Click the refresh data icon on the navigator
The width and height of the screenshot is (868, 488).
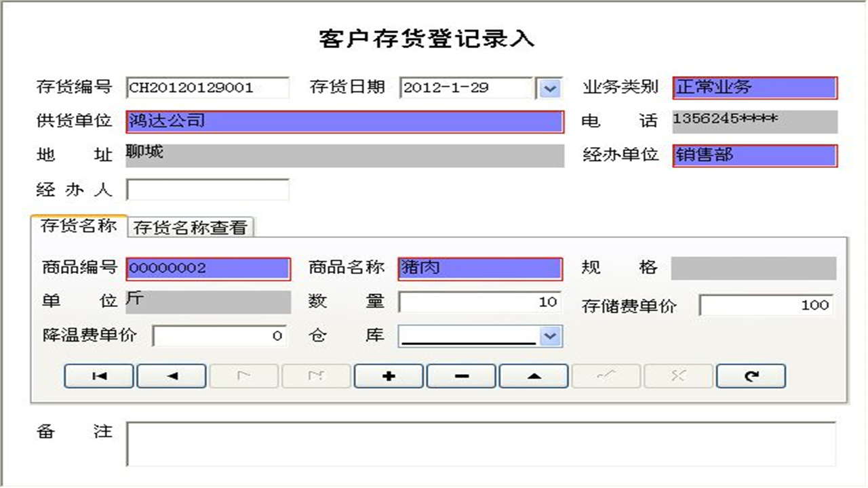coord(751,376)
